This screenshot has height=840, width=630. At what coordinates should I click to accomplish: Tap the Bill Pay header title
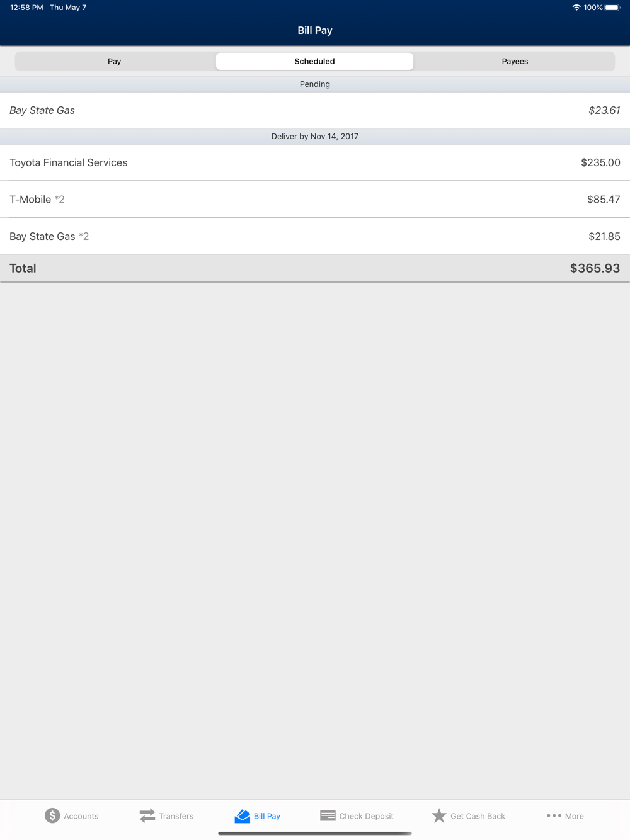pyautogui.click(x=315, y=30)
